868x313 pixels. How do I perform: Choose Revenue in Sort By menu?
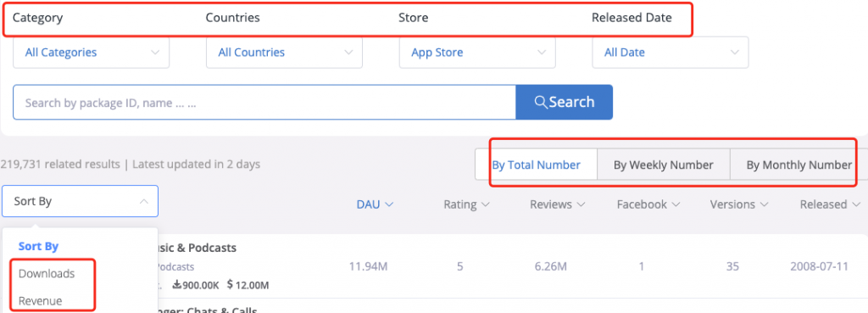click(41, 301)
